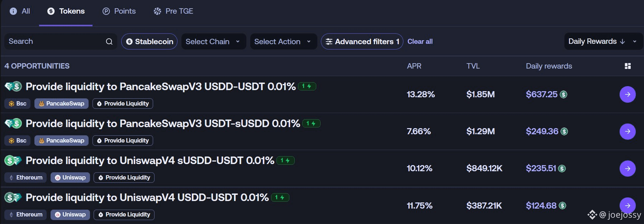Click the campaign count badge on PancakeSwapV3 USDT-sUSDD
The width and height of the screenshot is (644, 224).
coord(311,123)
